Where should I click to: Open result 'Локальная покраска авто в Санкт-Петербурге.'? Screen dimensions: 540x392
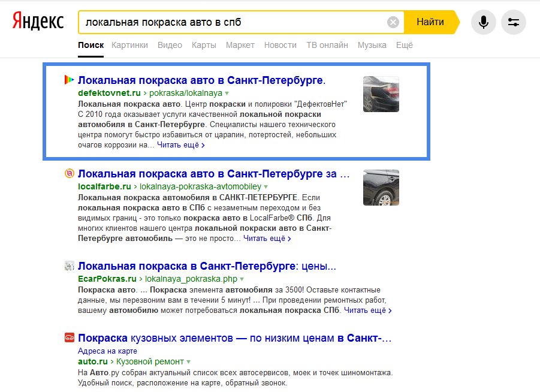pos(201,80)
